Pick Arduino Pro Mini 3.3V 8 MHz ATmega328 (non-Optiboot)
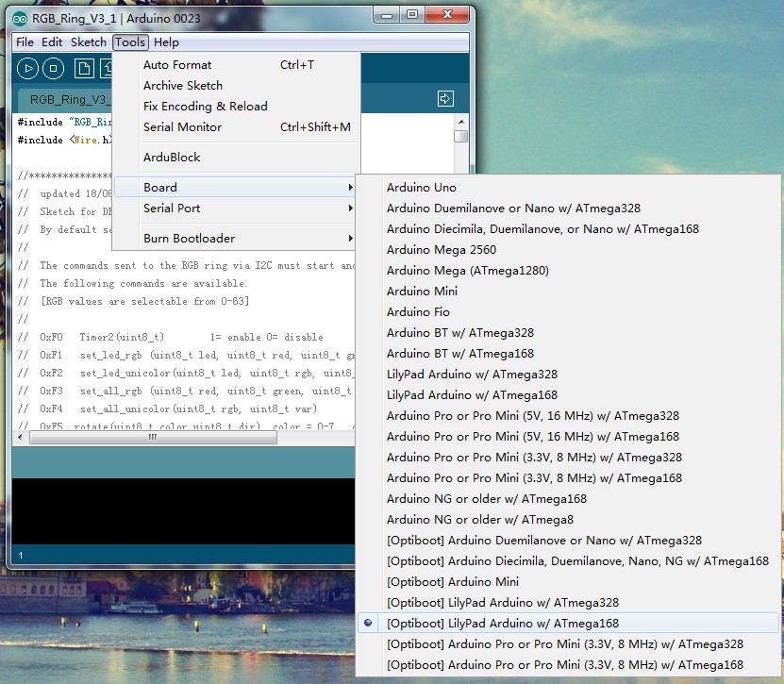Screen dimensions: 784x684 (x=568, y=457)
